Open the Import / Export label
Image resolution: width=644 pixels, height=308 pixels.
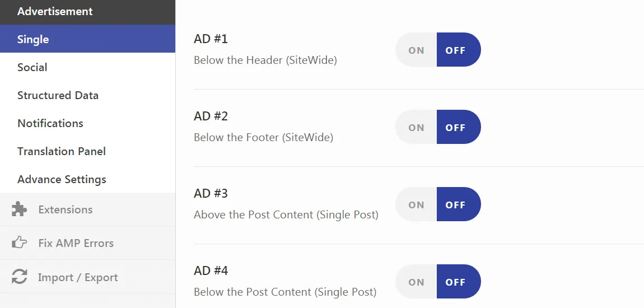(x=78, y=277)
